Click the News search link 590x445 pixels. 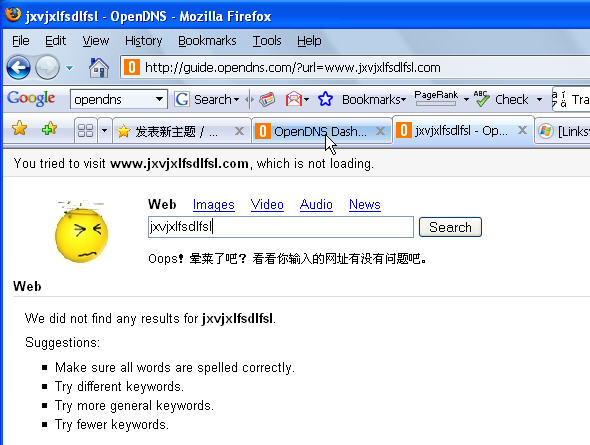[x=365, y=204]
